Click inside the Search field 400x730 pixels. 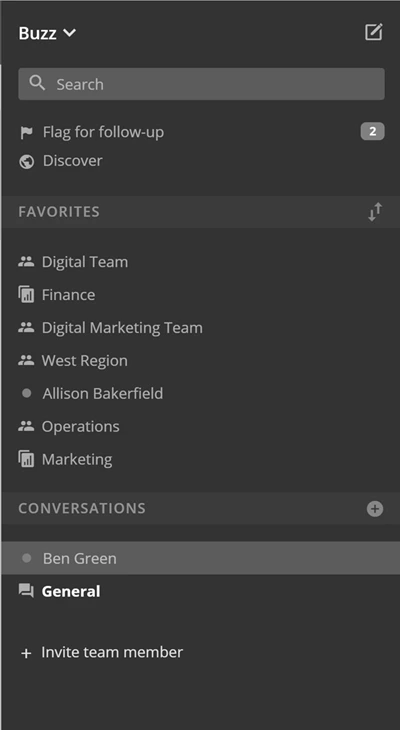click(201, 84)
